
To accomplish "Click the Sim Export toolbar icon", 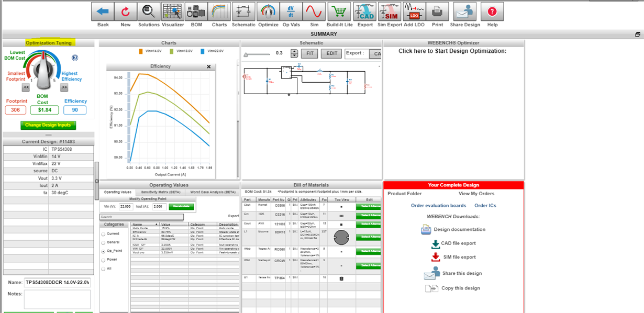I will 390,12.
